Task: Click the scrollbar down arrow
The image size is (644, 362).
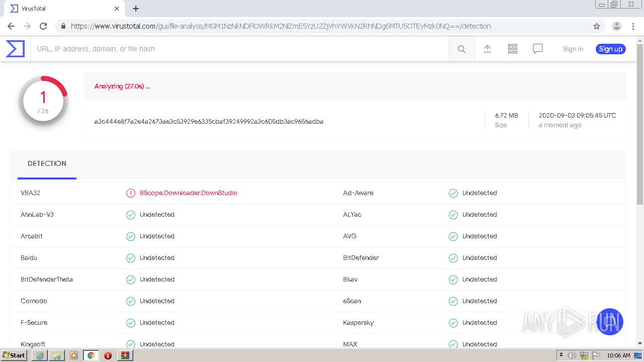Action: [x=640, y=343]
